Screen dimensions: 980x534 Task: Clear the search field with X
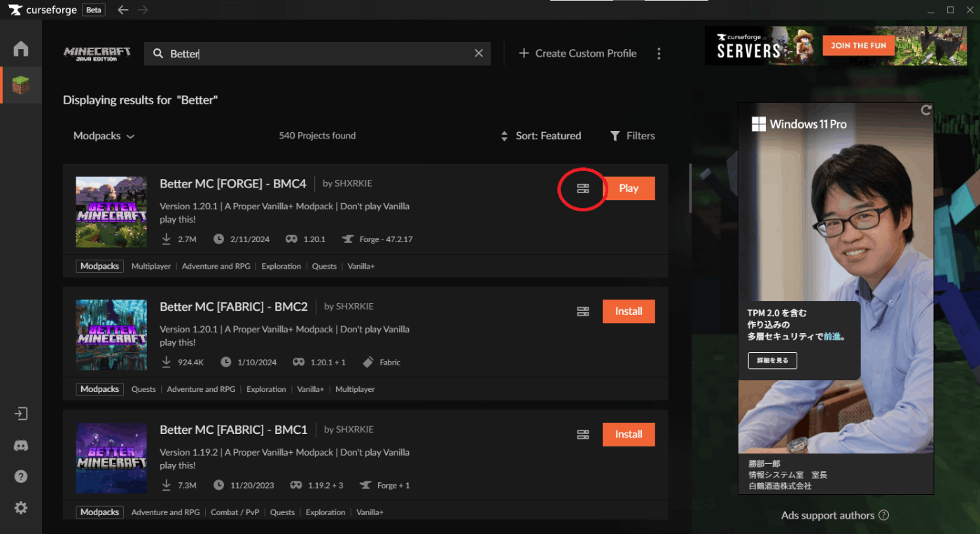pos(479,53)
